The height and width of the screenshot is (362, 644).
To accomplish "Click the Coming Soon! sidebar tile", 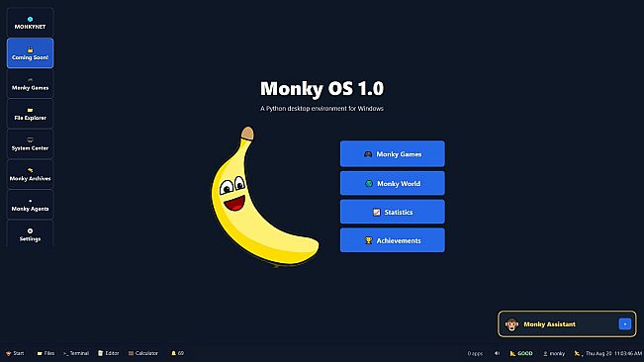I will coord(30,53).
